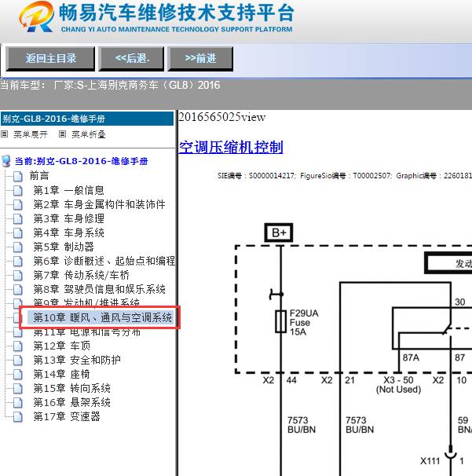Click the page icon beside 第5章 制动器
This screenshot has width=472, height=476.
click(x=18, y=247)
